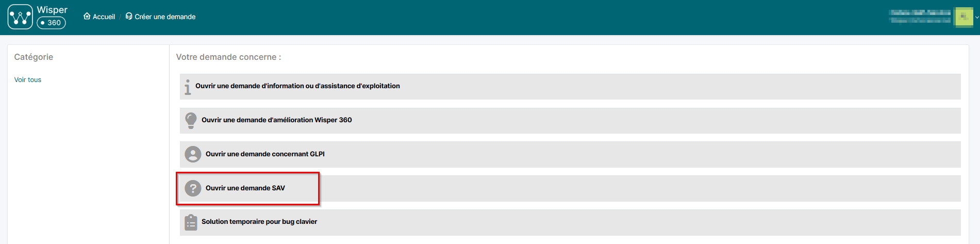Open the Créer une demande breadcrumb
Viewport: 980px width, 244px height.
165,17
